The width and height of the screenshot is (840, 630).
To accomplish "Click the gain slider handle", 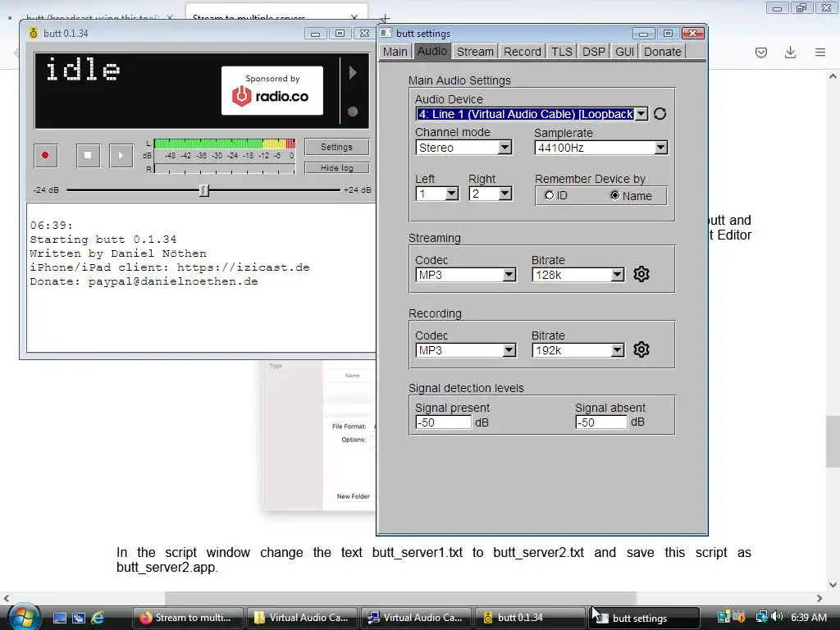I will (203, 190).
